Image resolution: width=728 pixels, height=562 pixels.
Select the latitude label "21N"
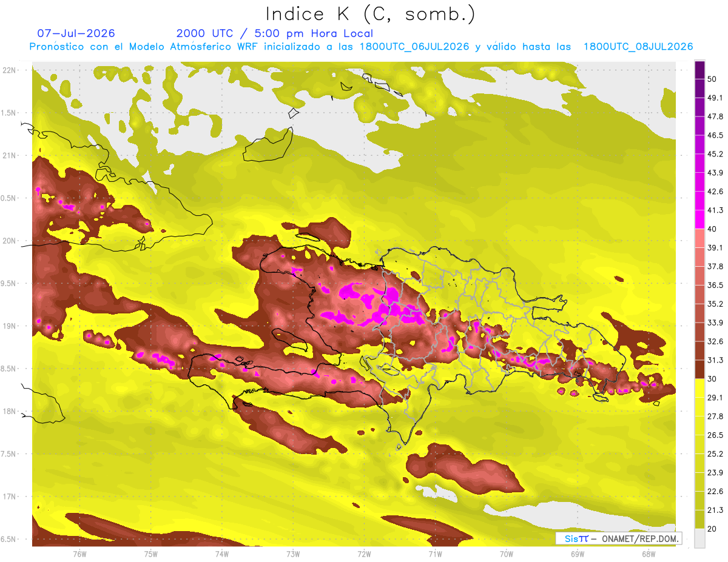[x=8, y=155]
